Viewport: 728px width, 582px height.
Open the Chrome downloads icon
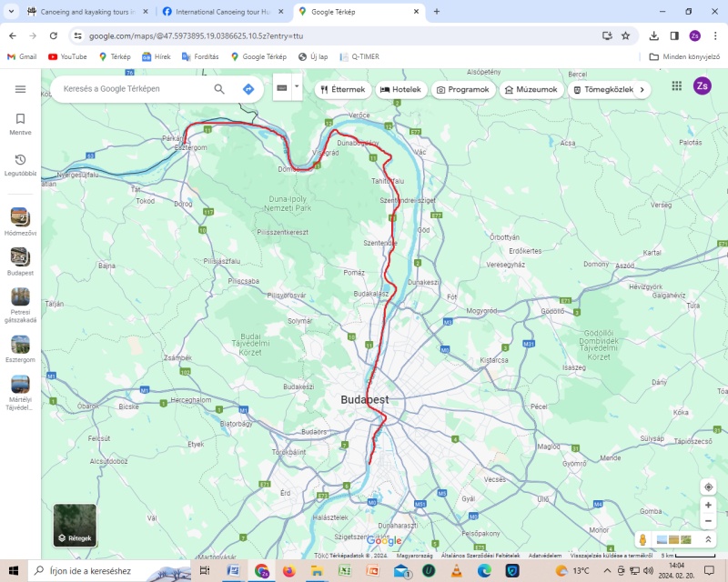point(653,35)
